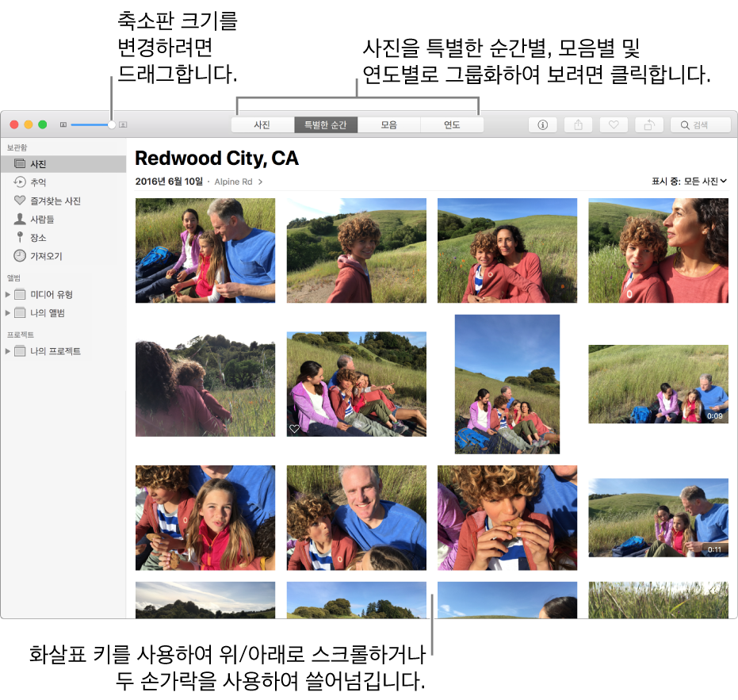The width and height of the screenshot is (738, 700).
Task: Click the thumbnail zoom slider knob
Action: click(112, 124)
